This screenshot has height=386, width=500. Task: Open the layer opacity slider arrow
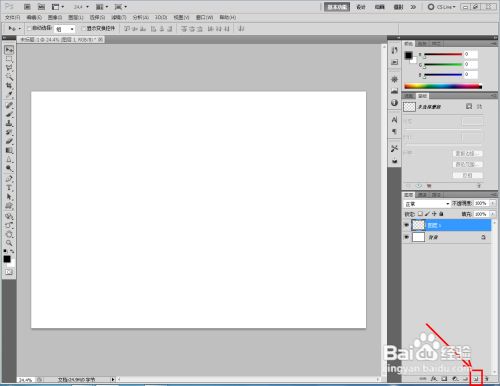click(x=493, y=203)
